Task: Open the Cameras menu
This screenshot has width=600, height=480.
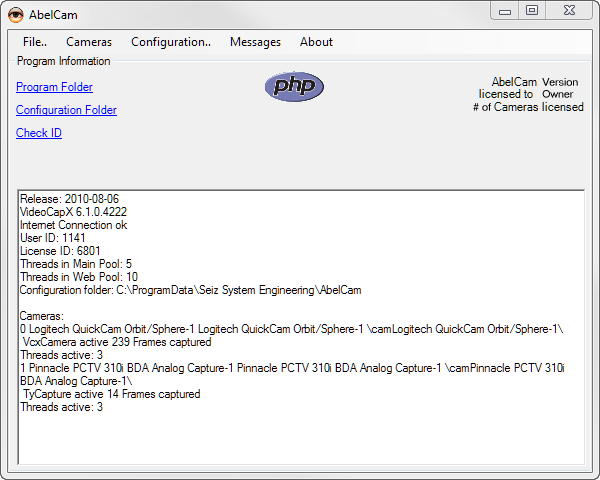Action: [x=89, y=42]
